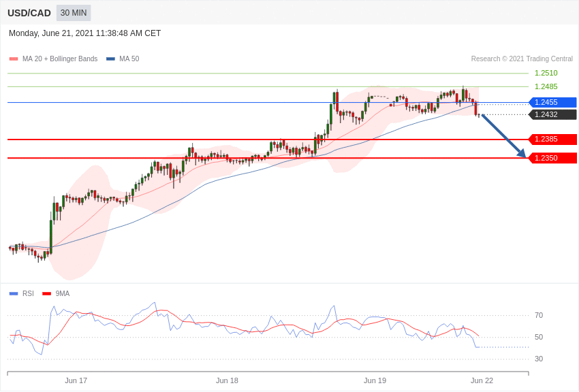Click the RSI 70 axis value
The width and height of the screenshot is (579, 392).
tap(539, 315)
